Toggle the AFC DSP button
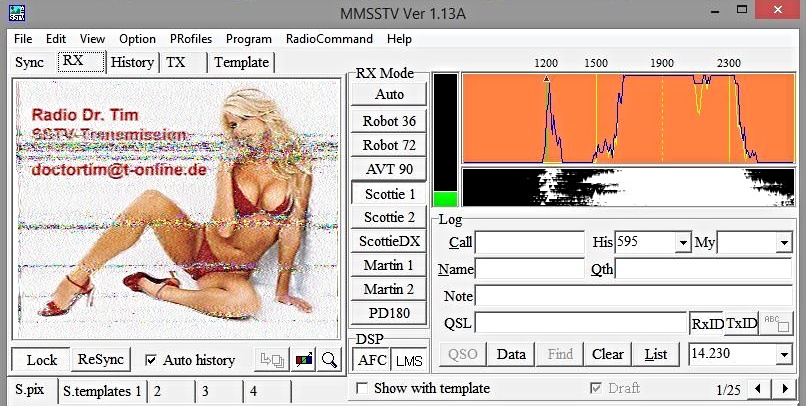This screenshot has width=806, height=406. point(372,360)
